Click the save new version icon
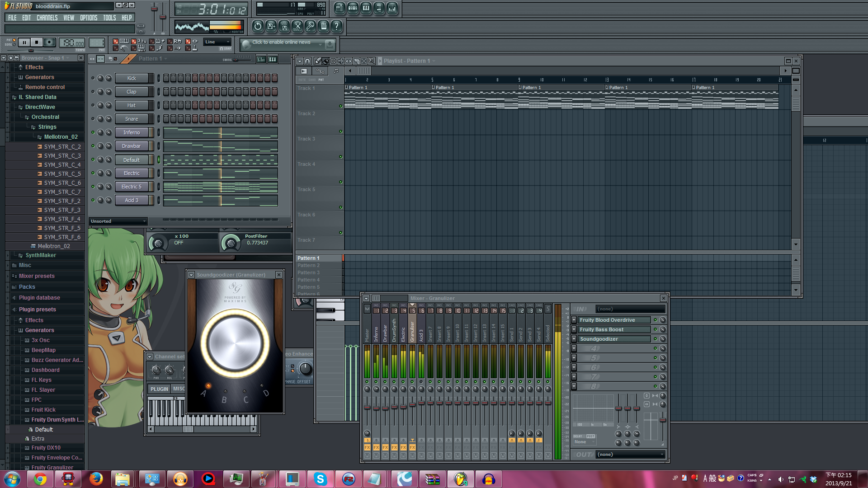The height and width of the screenshot is (488, 868). (x=271, y=26)
